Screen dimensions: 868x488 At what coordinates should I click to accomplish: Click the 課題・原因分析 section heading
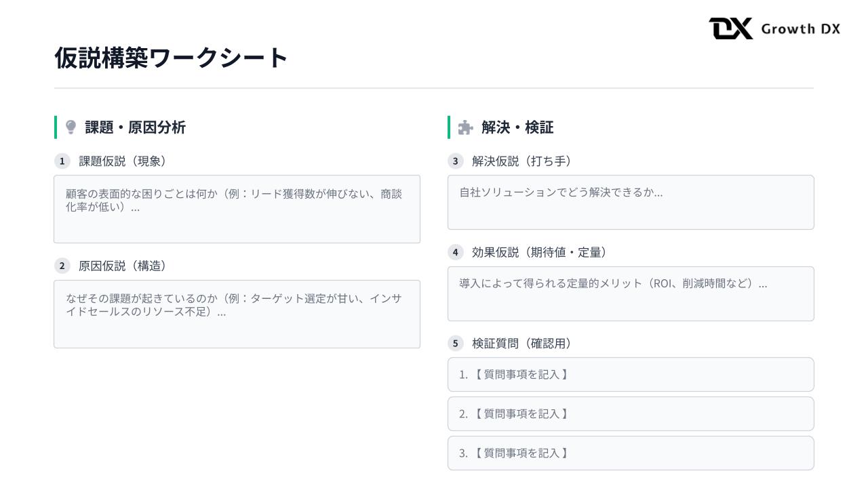[135, 127]
